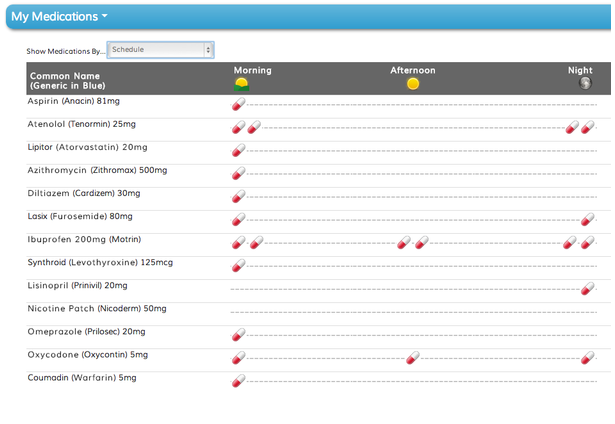This screenshot has width=615, height=424.
Task: Click the Afternoon sun icon in header
Action: coord(413,84)
